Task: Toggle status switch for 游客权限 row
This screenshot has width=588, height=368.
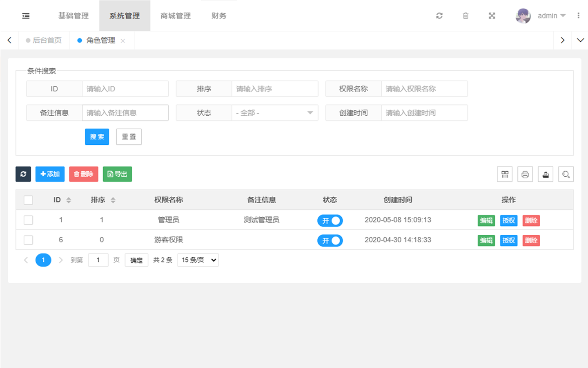Action: [x=330, y=240]
